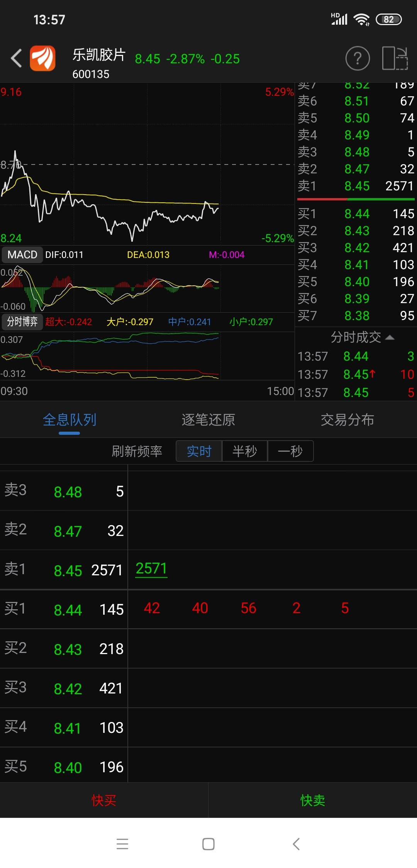The width and height of the screenshot is (417, 868).
Task: Tap the 买6 8.39 order book row
Action: point(356,299)
